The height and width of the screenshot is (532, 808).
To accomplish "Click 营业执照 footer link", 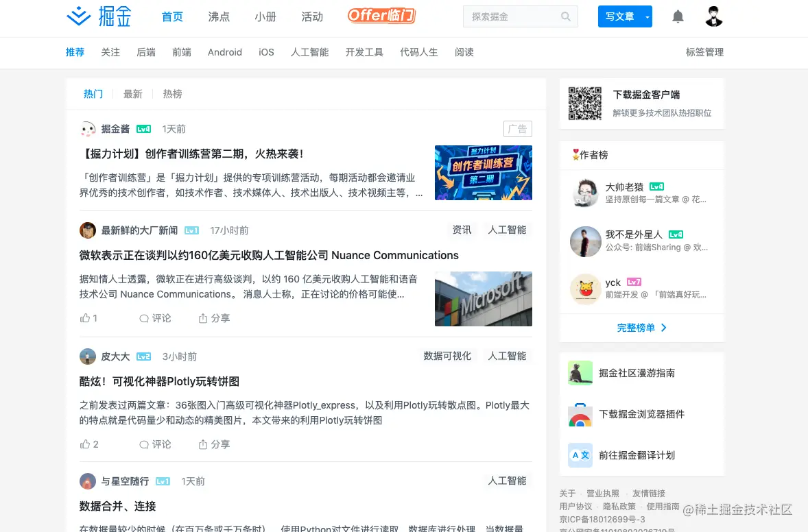I will [x=603, y=494].
